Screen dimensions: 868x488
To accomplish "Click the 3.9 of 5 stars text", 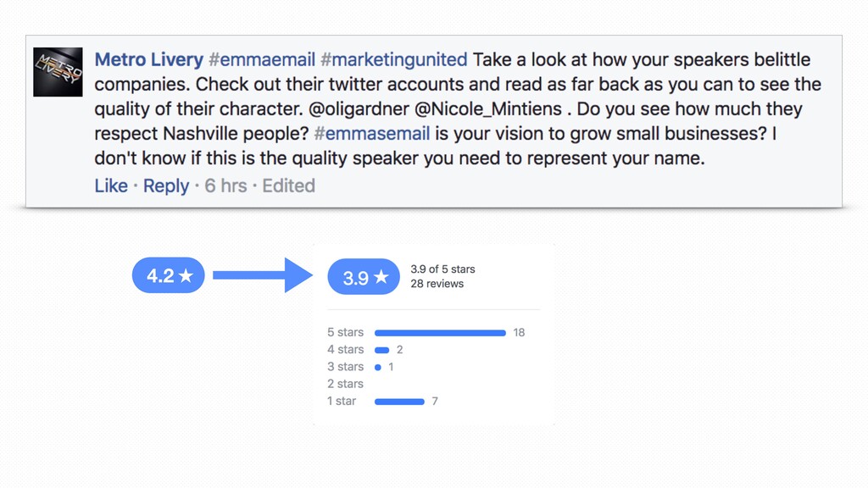I will [x=442, y=269].
